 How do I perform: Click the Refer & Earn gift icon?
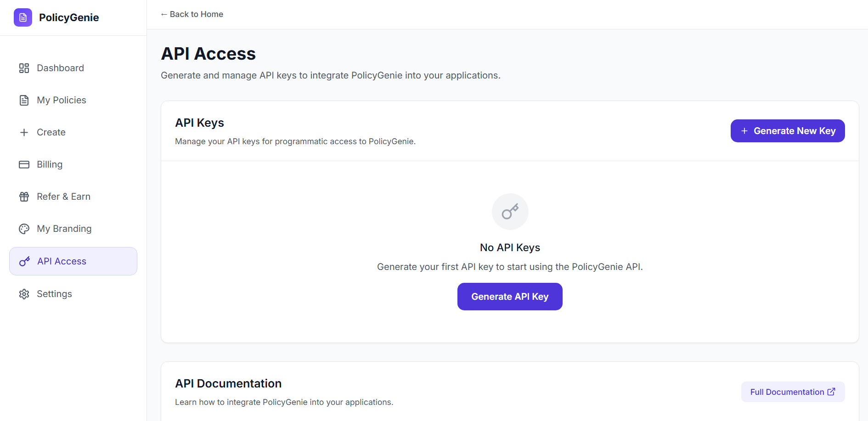(24, 197)
